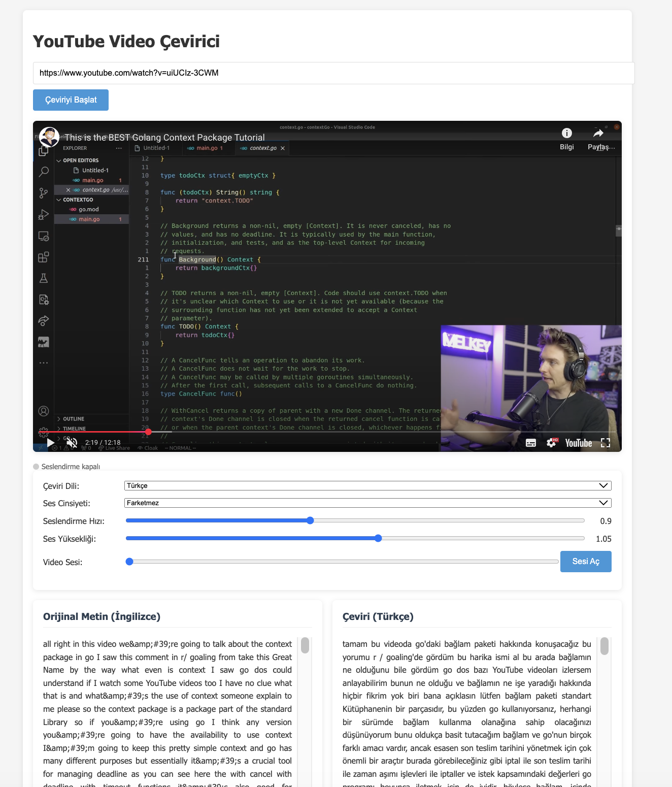The image size is (672, 787).
Task: Click the Ses Yüksekliği label
Action: (70, 539)
